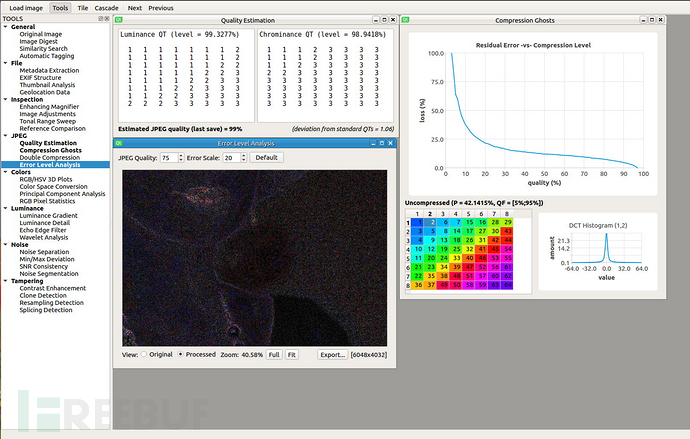The width and height of the screenshot is (690, 439).
Task: Click the Error Scale input field
Action: [232, 157]
